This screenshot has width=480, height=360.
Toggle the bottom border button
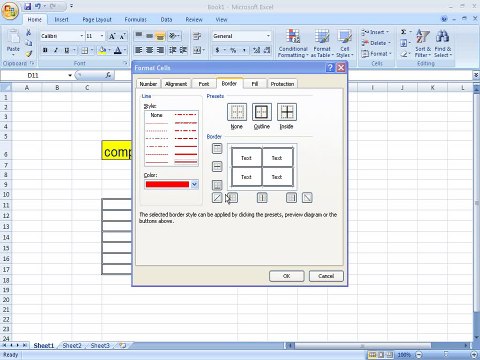point(217,185)
